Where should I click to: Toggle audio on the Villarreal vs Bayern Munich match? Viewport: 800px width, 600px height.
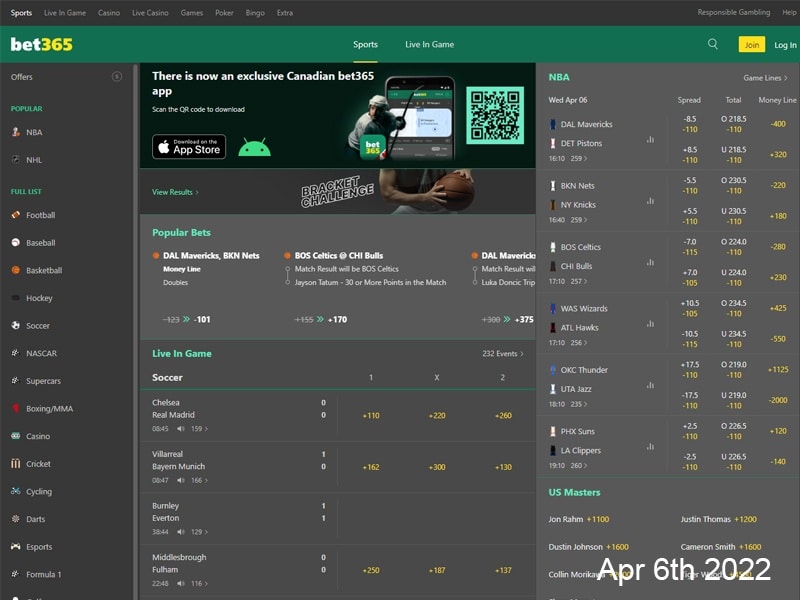tap(180, 481)
